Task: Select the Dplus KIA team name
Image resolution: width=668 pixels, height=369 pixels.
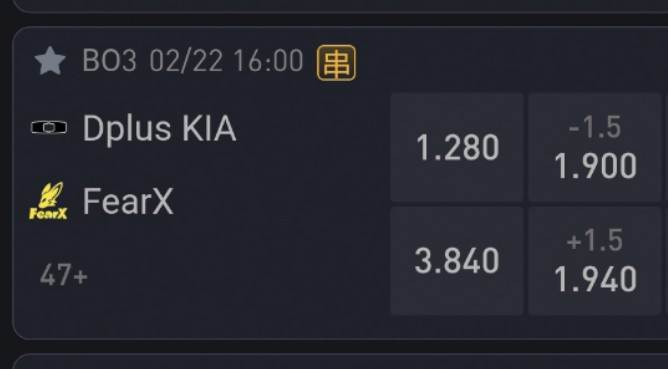Action: click(x=159, y=128)
